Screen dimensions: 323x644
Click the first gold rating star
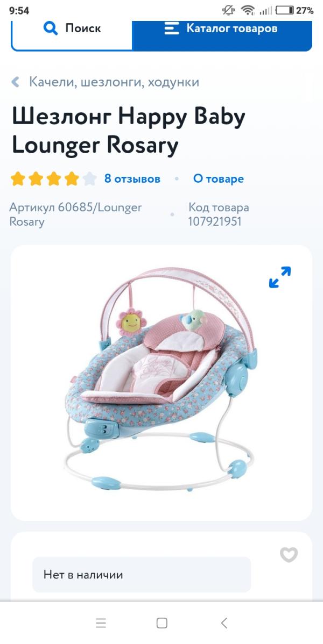18,179
